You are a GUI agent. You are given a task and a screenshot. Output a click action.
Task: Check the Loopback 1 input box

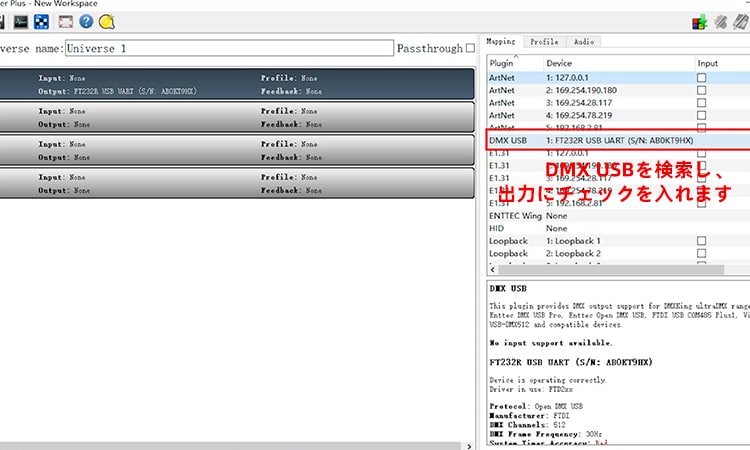click(701, 241)
